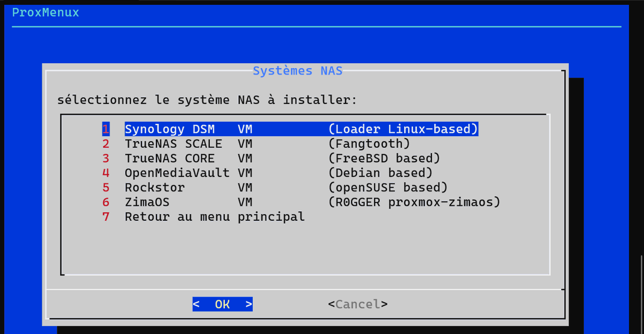Click the red number 2 tag
644x334 pixels.
[106, 144]
